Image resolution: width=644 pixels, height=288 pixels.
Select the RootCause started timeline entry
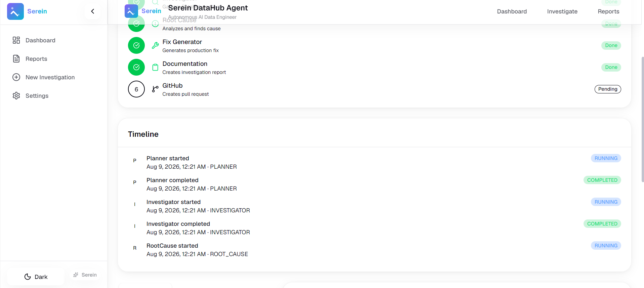pyautogui.click(x=374, y=250)
